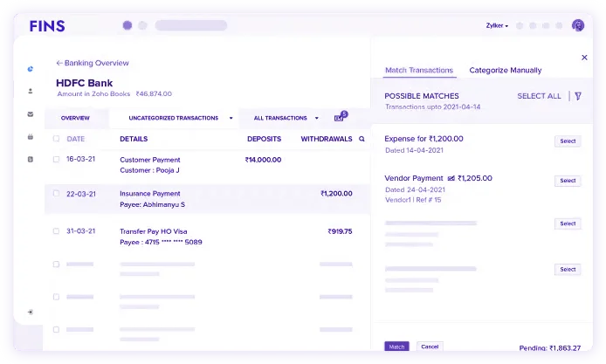Click the sidebar collapse icon at bottom left
606x364 pixels.
(x=31, y=312)
